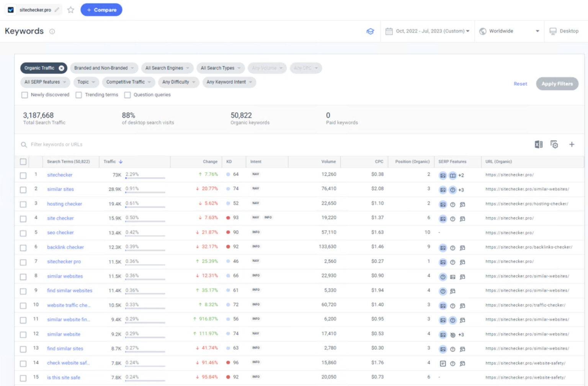Open the Any Difficulty dropdown

(x=178, y=82)
